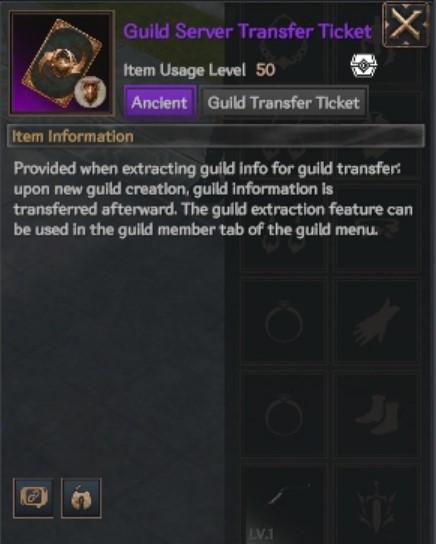Select the dagger emblem equipment slot
The width and height of the screenshot is (436, 544).
click(377, 505)
